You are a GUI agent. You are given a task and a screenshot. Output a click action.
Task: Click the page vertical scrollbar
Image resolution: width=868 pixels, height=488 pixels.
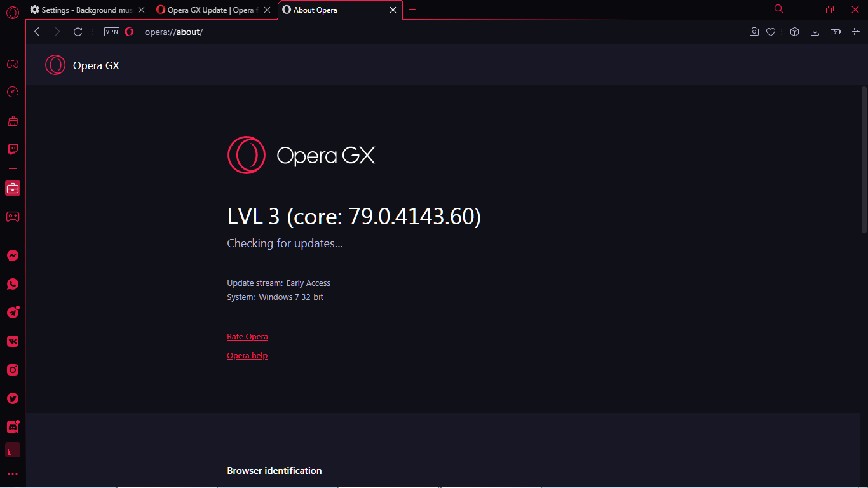coord(864,159)
